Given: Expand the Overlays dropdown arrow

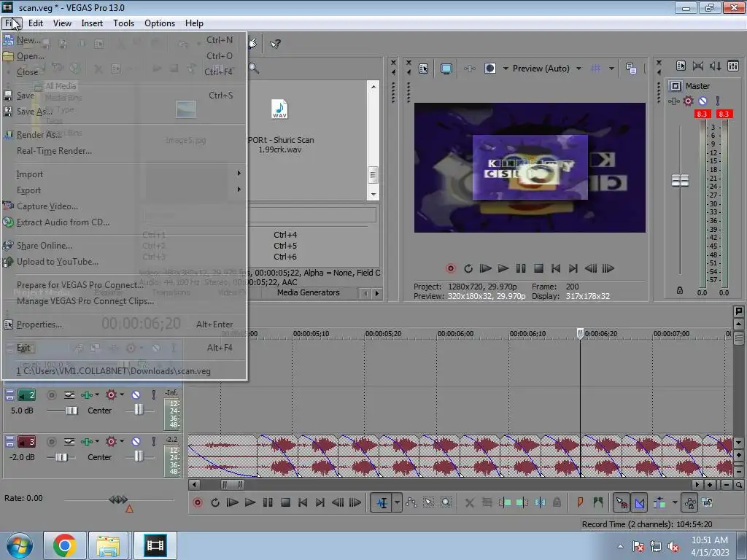Looking at the screenshot, I should coord(611,69).
